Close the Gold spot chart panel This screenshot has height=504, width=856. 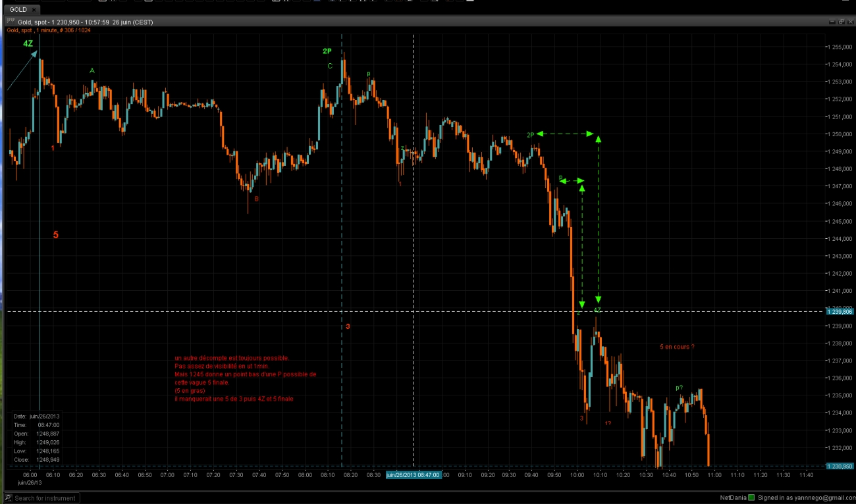(x=850, y=22)
